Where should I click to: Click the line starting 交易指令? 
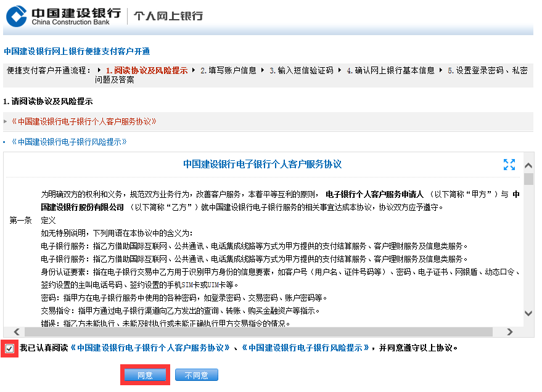[180, 311]
